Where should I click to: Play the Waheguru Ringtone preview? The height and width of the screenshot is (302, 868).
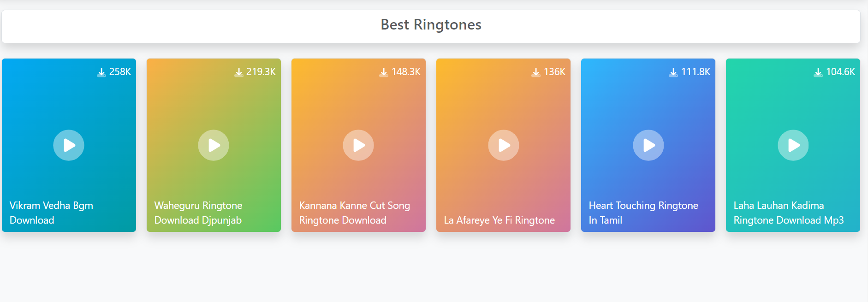pos(214,145)
